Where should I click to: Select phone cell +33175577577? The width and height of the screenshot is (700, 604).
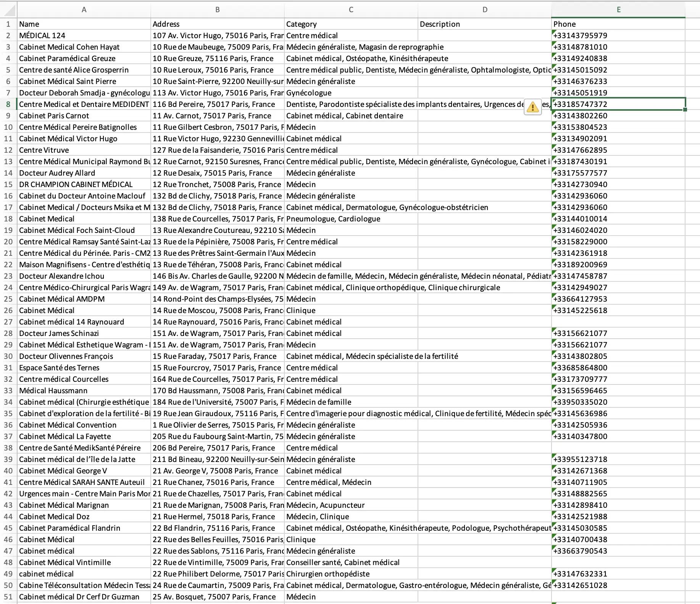618,173
